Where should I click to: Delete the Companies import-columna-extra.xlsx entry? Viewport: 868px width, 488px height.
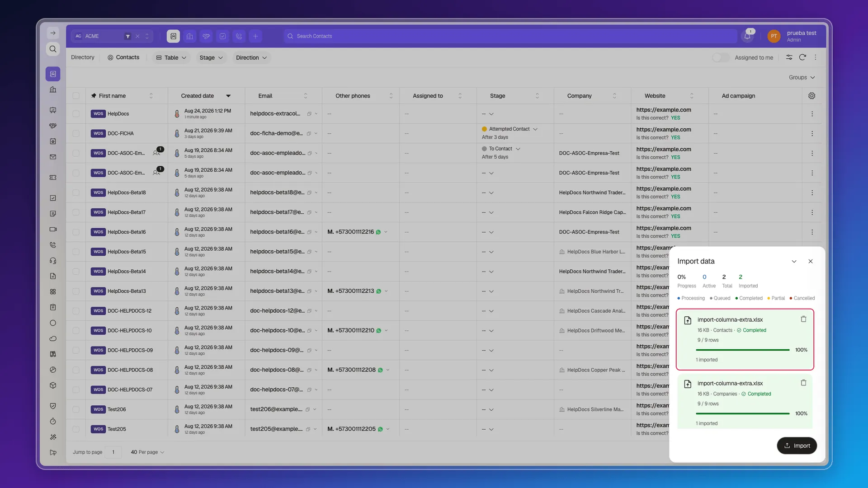(x=803, y=383)
